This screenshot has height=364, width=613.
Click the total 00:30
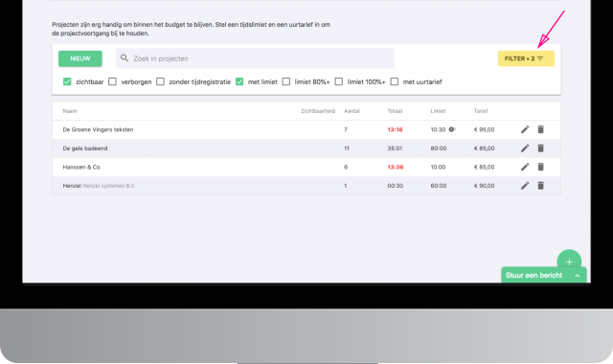(x=395, y=186)
